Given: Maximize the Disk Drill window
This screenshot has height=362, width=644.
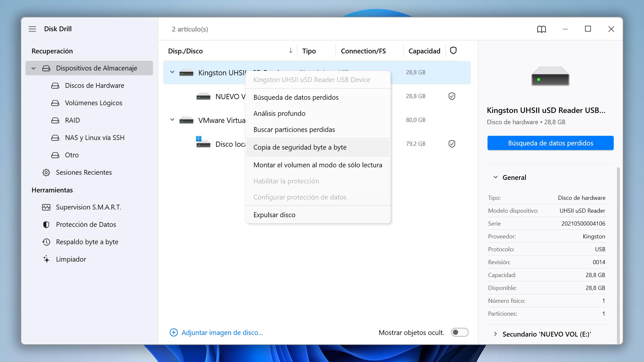Looking at the screenshot, I should [x=588, y=29].
